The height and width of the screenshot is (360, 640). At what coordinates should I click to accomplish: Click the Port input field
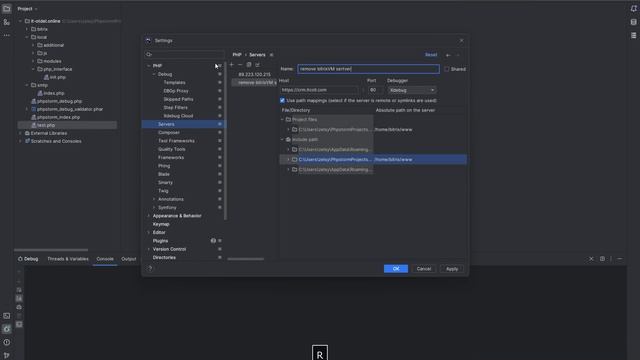click(x=375, y=90)
